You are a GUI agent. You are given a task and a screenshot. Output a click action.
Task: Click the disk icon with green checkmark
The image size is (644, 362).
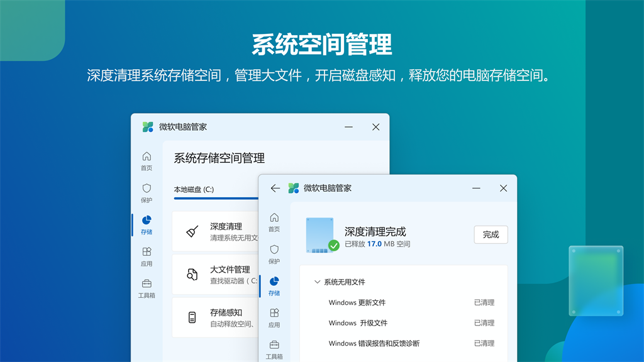coord(323,235)
